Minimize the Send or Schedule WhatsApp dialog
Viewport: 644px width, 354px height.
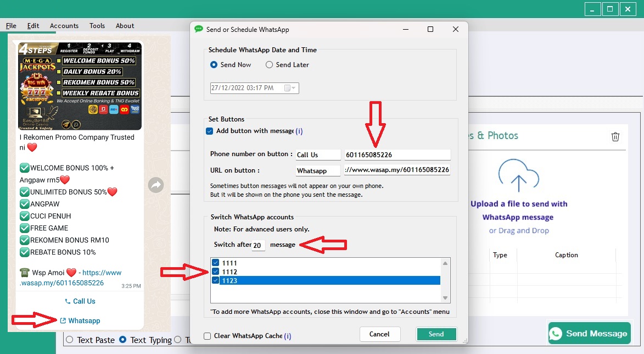(406, 29)
